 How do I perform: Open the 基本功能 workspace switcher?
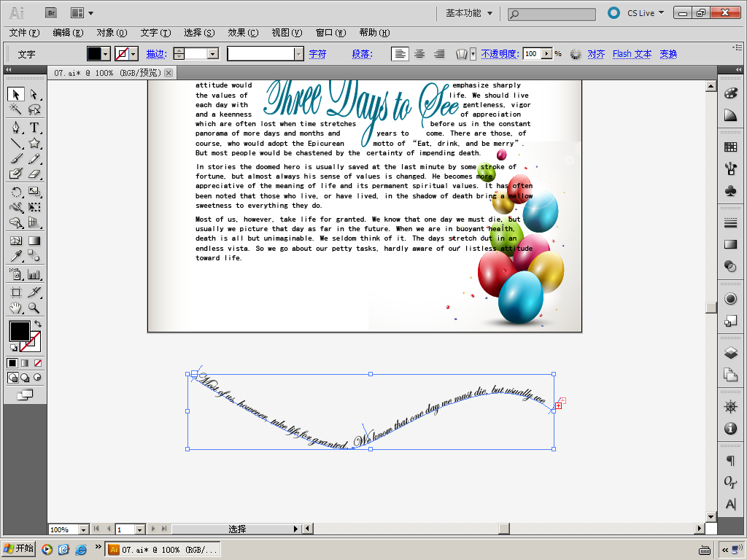(469, 13)
